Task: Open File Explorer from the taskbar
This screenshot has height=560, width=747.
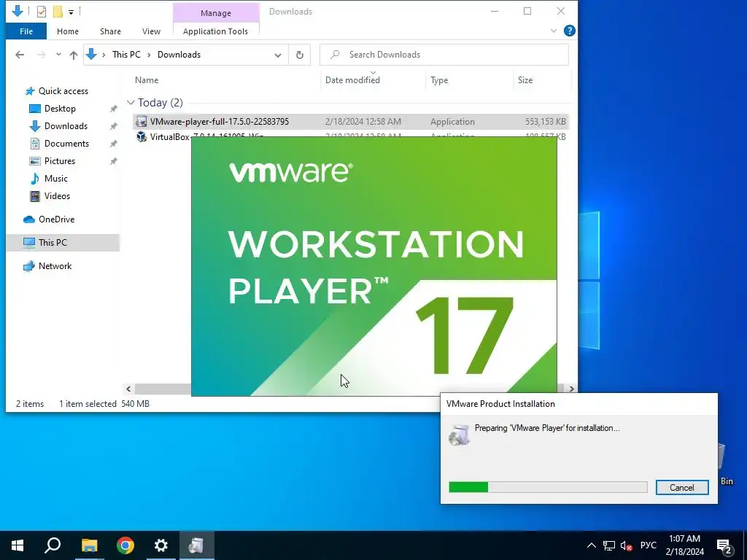Action: [89, 545]
